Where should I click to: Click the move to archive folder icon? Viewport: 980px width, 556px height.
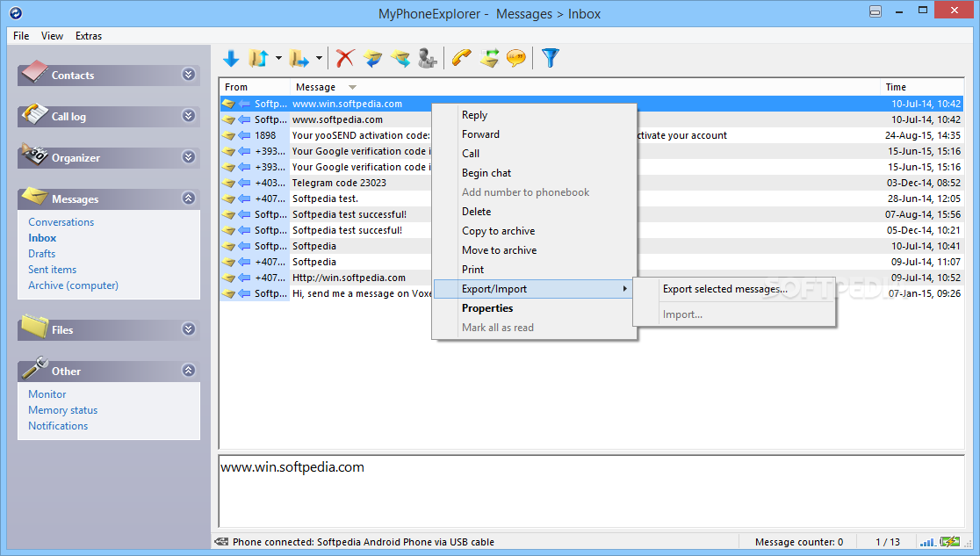[299, 59]
